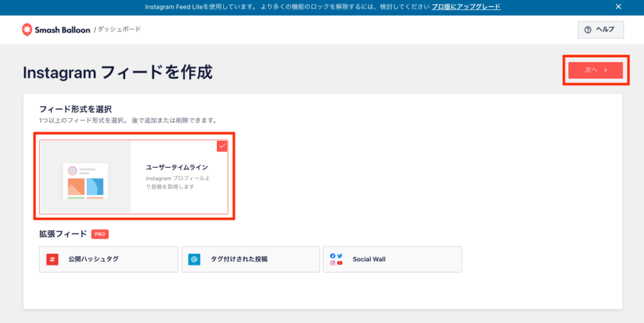Click the PRO badge next to 拡張フィード
Image resolution: width=644 pixels, height=323 pixels.
100,234
